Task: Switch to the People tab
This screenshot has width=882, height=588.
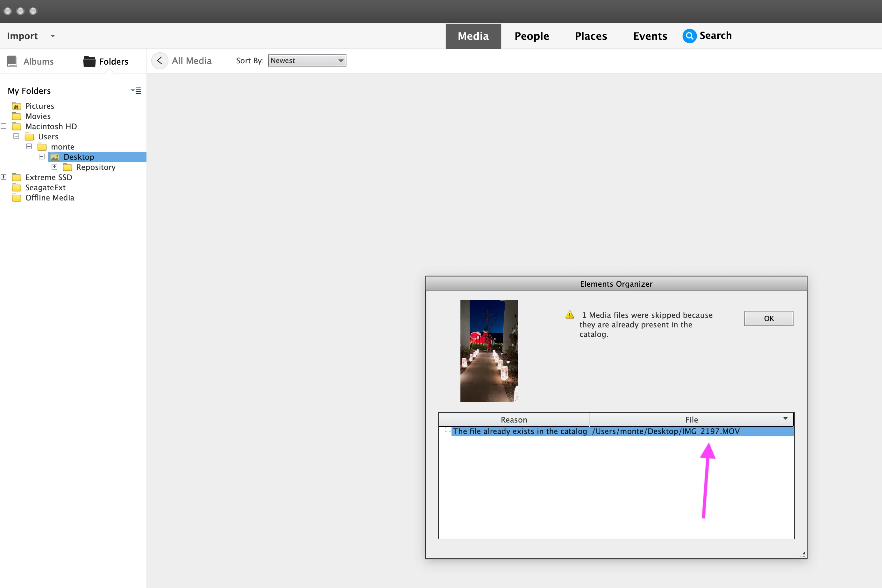Action: (531, 36)
